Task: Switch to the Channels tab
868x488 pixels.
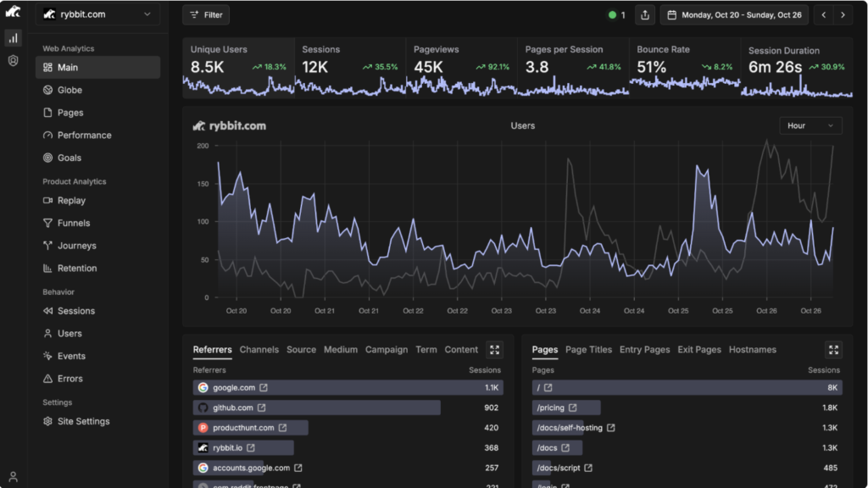Action: point(259,350)
